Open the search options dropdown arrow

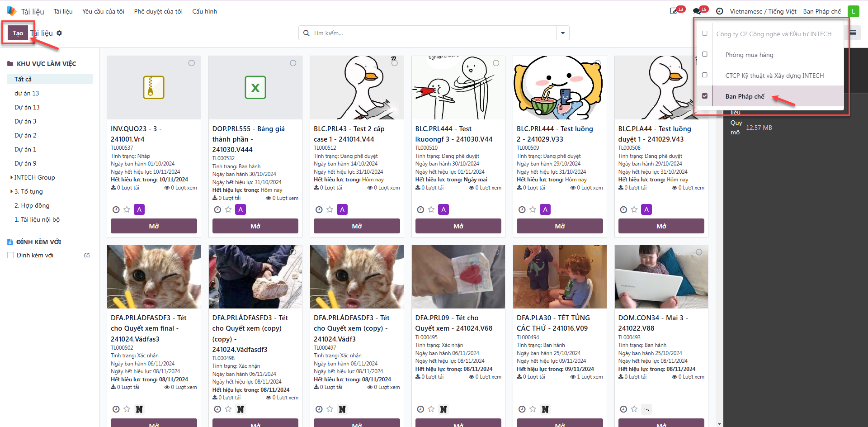click(x=563, y=33)
